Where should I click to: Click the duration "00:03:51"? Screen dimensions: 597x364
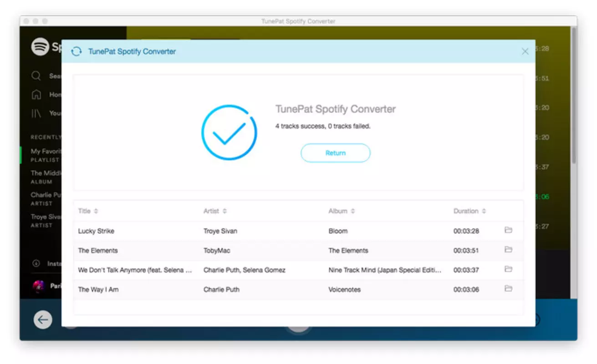pyautogui.click(x=466, y=251)
